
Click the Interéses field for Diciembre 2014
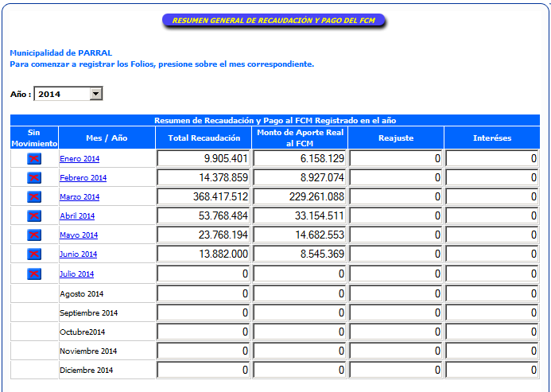(x=492, y=370)
